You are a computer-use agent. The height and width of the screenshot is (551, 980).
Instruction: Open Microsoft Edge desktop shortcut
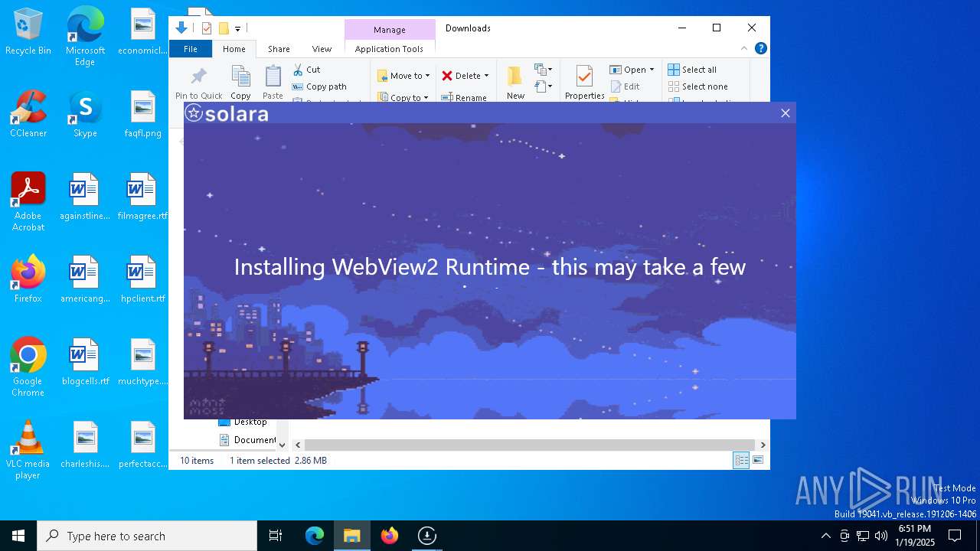pos(85,37)
